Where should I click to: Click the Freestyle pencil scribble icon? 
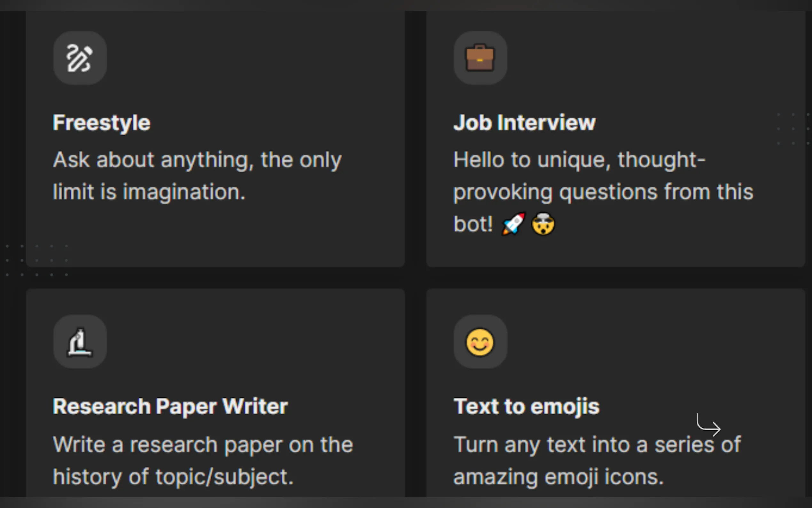80,58
